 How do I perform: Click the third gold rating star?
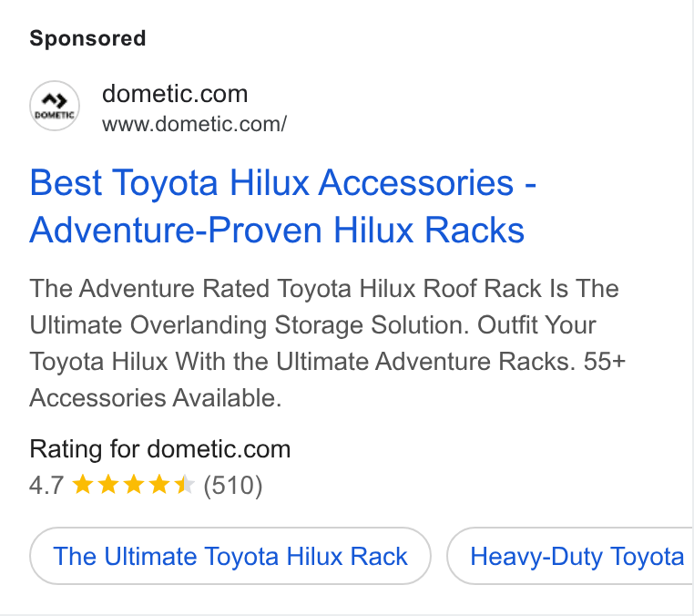[134, 484]
